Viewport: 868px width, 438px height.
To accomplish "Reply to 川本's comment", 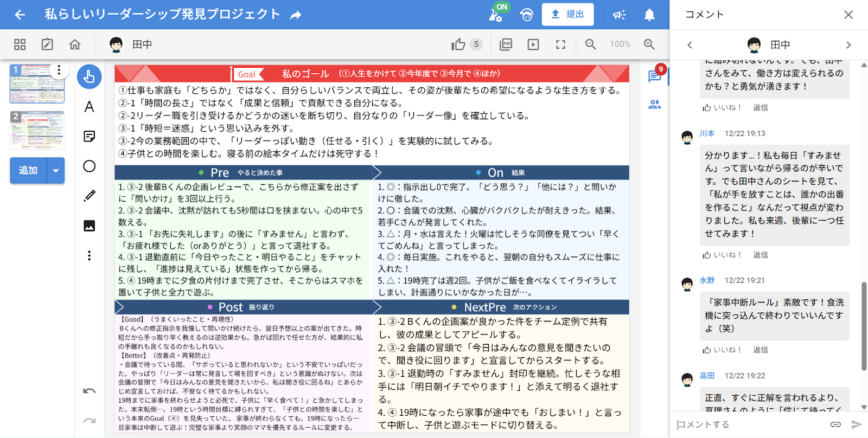I will pyautogui.click(x=761, y=255).
